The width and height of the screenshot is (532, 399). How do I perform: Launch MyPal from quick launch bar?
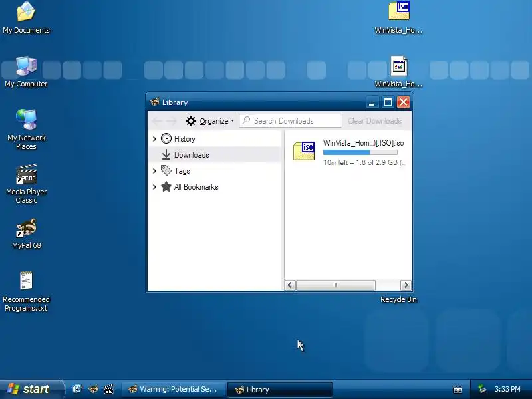(x=93, y=388)
